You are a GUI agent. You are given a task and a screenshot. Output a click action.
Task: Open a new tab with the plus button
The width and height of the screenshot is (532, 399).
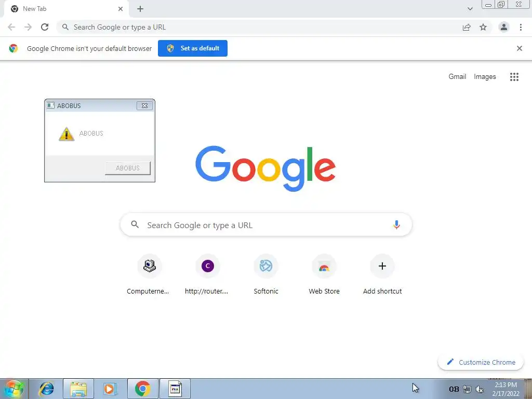click(x=140, y=9)
